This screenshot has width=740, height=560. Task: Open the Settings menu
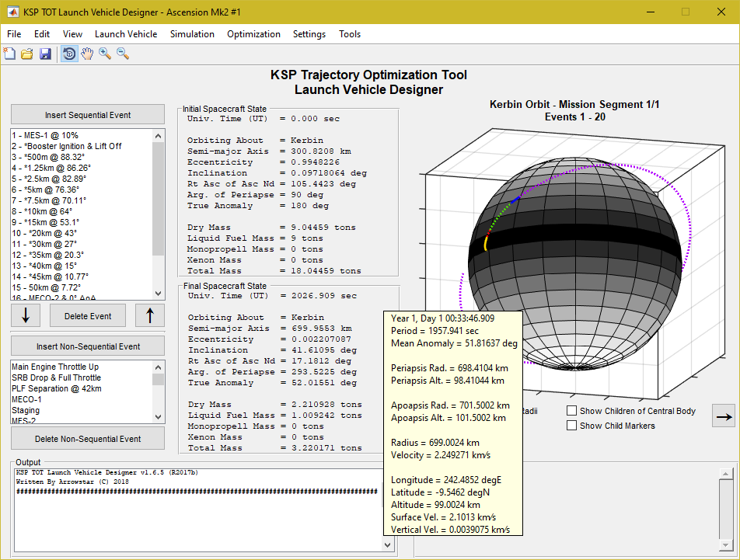point(309,34)
